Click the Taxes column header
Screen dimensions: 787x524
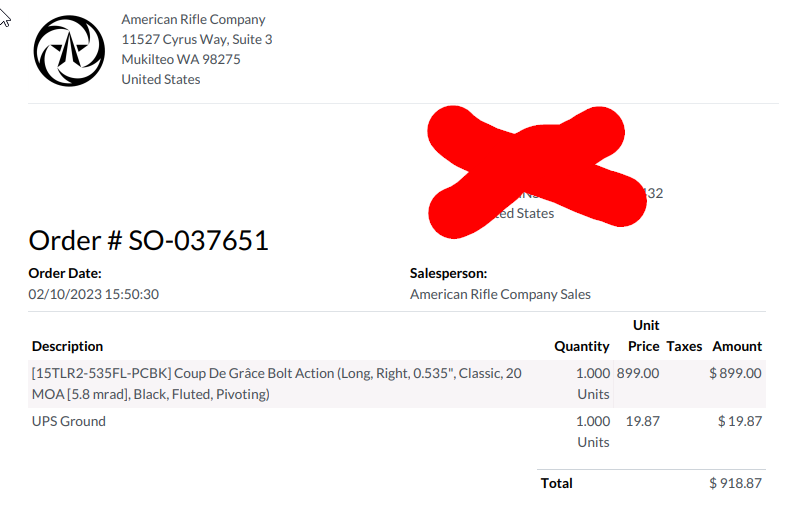pyautogui.click(x=684, y=346)
